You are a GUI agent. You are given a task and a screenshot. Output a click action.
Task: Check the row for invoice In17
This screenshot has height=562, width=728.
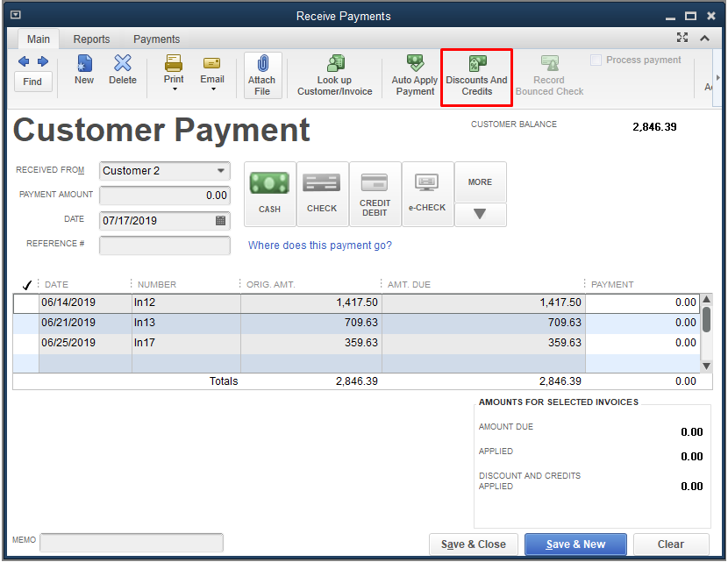tap(26, 343)
